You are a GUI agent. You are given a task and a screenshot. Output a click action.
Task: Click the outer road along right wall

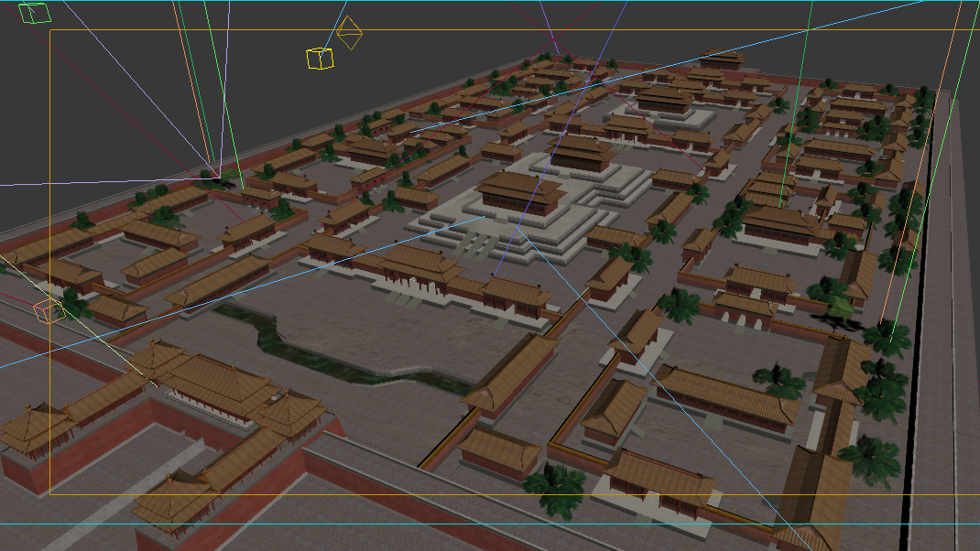tap(953, 366)
